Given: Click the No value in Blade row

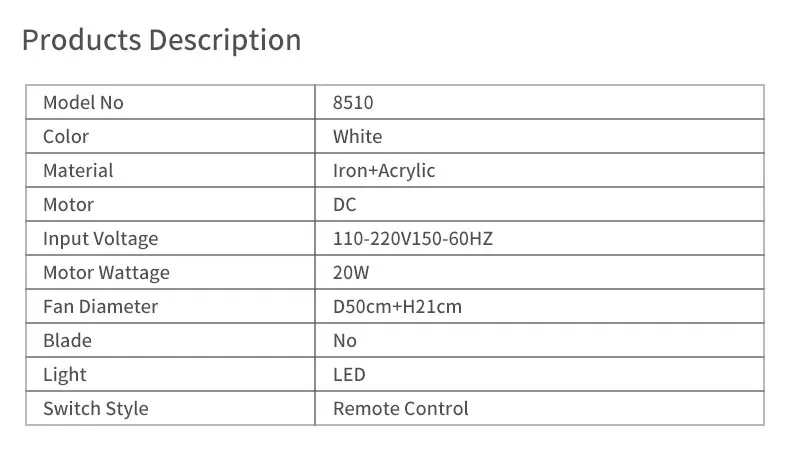Looking at the screenshot, I should click(x=344, y=341).
